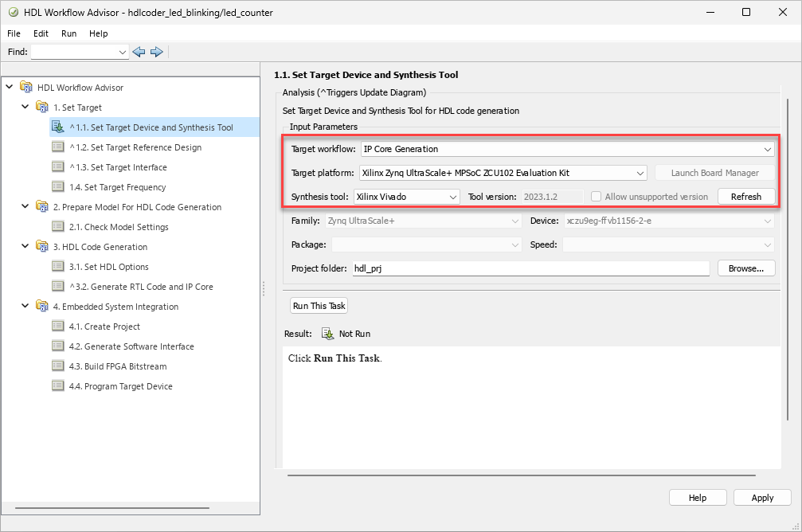Enable Allow unsupported version checkbox

point(596,197)
